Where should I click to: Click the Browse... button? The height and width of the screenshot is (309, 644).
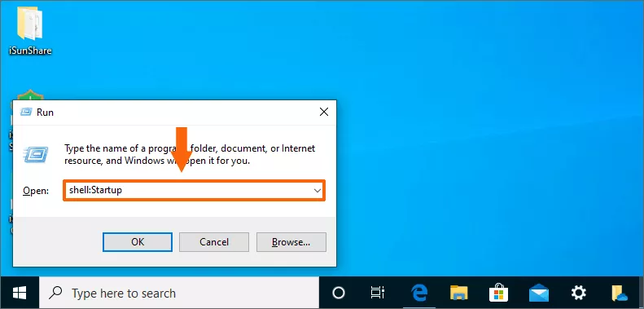(291, 242)
